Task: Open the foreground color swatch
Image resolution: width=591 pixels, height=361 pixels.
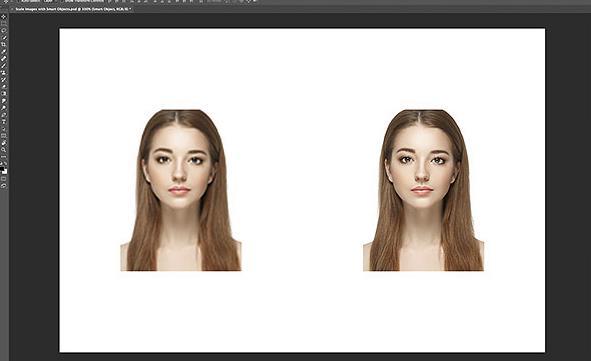Action: [2, 168]
